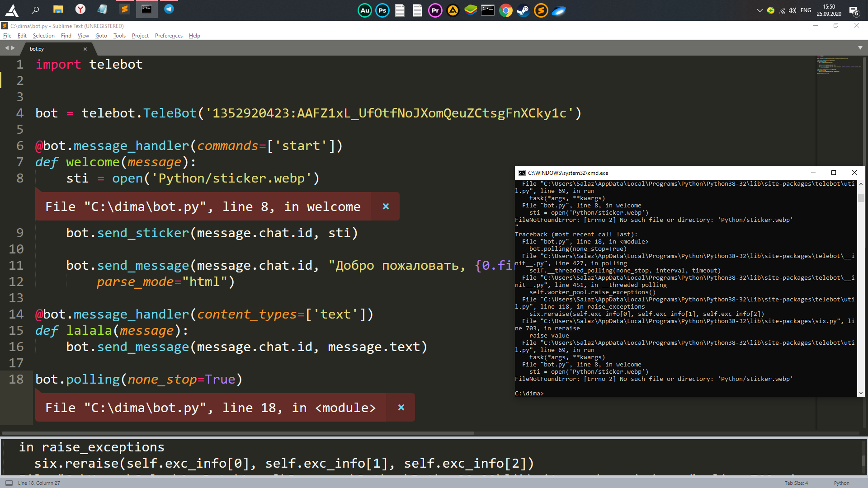Viewport: 868px width, 488px height.
Task: Open the notification center icon
Action: pos(854,10)
